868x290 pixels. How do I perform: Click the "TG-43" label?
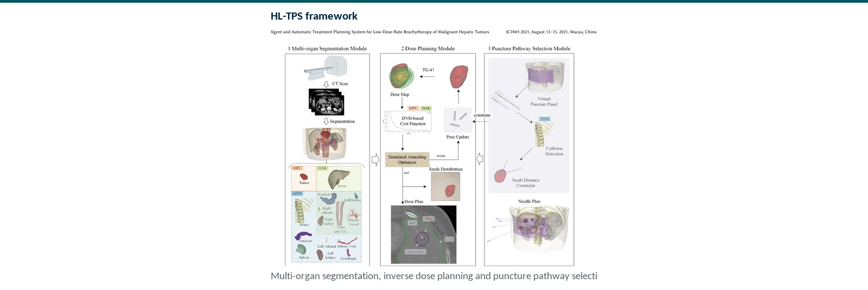(x=428, y=70)
